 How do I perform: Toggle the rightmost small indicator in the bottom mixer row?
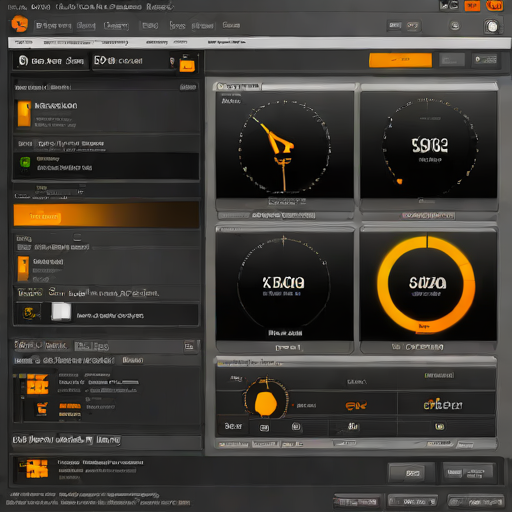coord(439,426)
